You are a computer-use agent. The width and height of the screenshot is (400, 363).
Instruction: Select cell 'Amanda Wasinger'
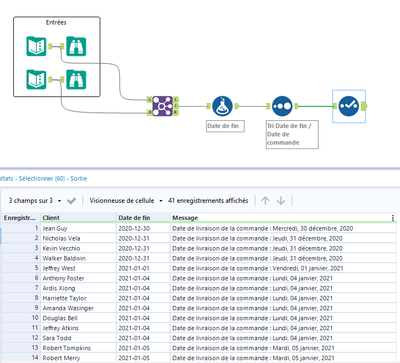click(x=78, y=308)
